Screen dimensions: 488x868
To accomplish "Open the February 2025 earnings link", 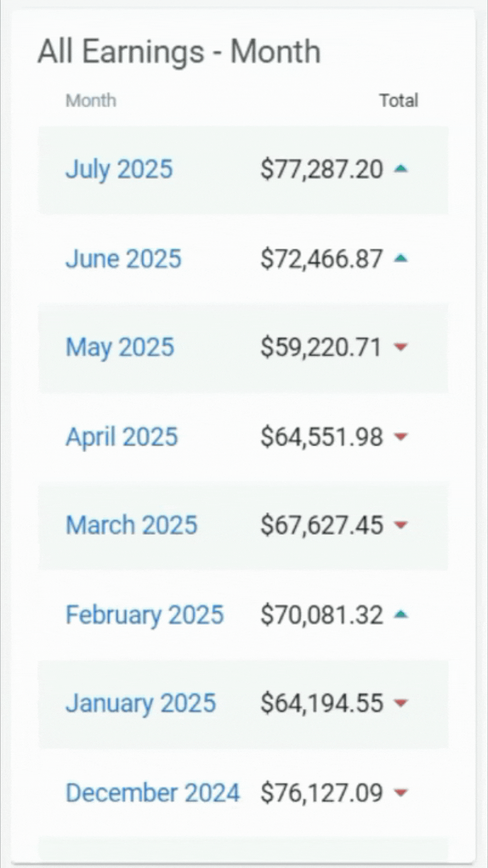I will pos(145,614).
